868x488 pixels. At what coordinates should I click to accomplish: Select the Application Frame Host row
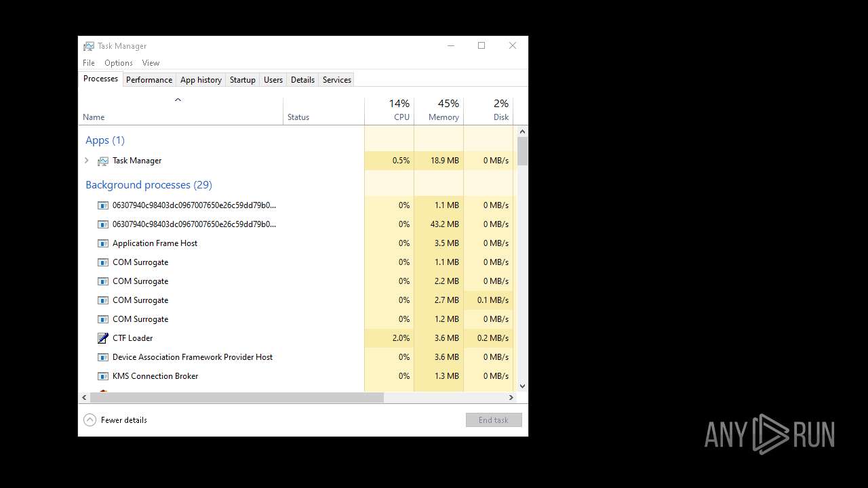296,243
